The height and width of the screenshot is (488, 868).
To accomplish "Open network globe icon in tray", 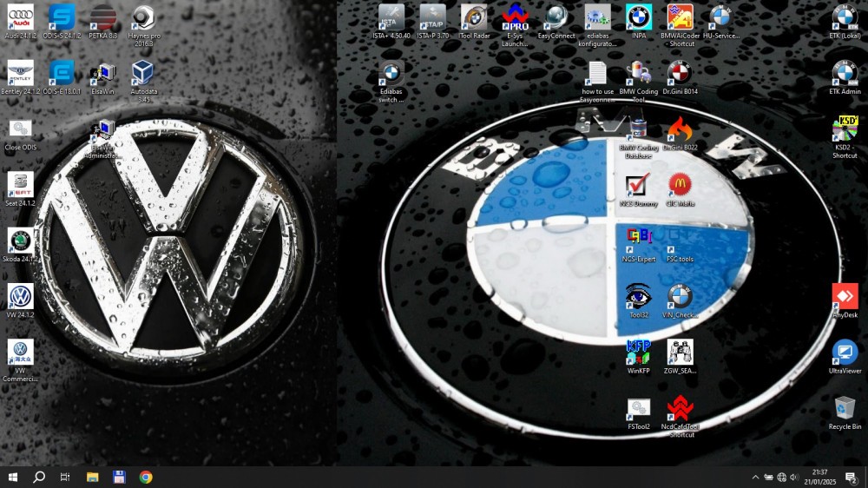I will pos(782,477).
